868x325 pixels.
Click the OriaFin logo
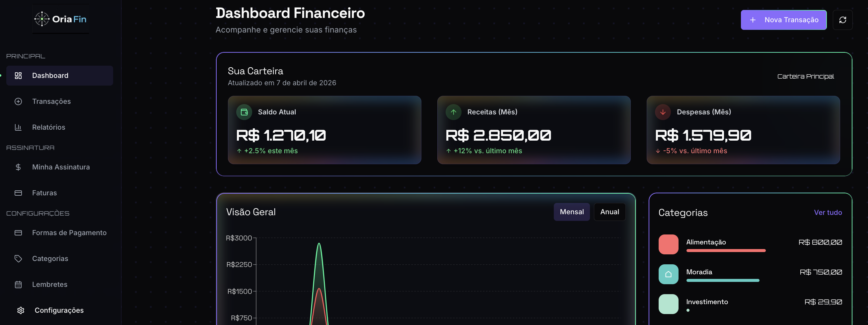[61, 19]
